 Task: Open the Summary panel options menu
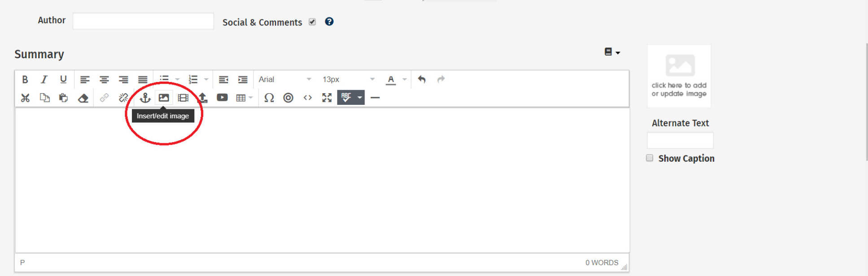(x=612, y=52)
